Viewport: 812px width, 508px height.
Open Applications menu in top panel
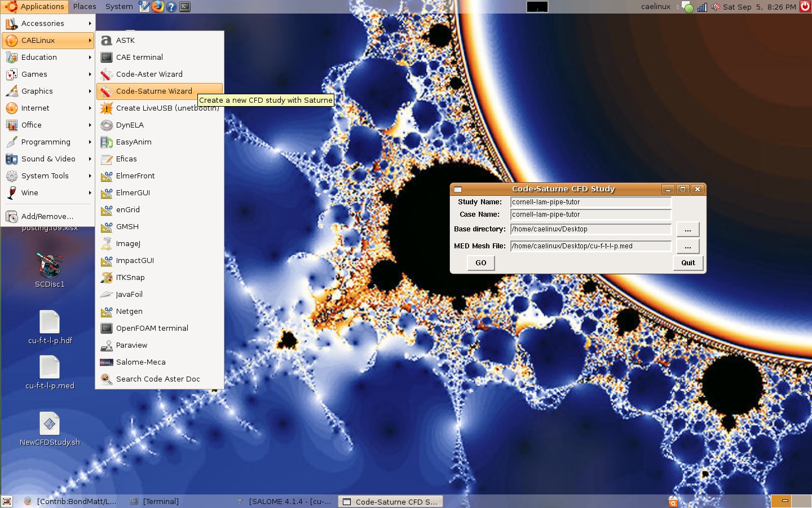click(34, 7)
